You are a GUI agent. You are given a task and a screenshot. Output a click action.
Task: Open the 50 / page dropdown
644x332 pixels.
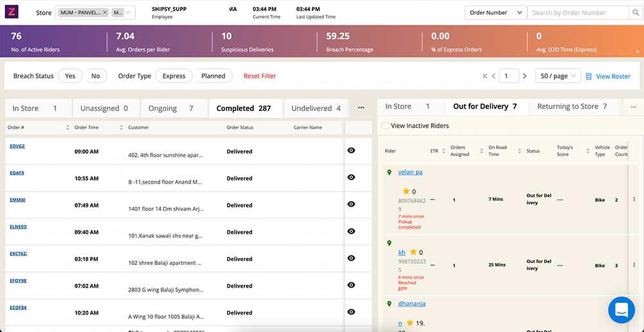[x=558, y=76]
